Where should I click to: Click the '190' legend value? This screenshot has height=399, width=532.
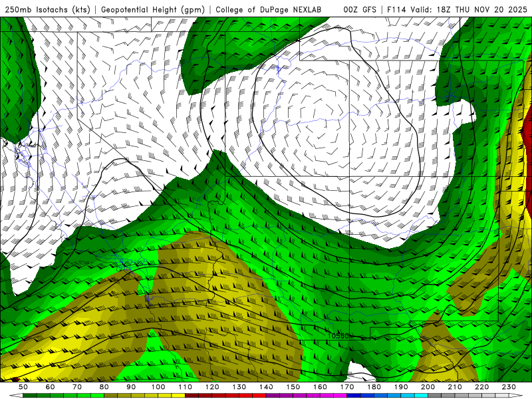tap(401, 387)
